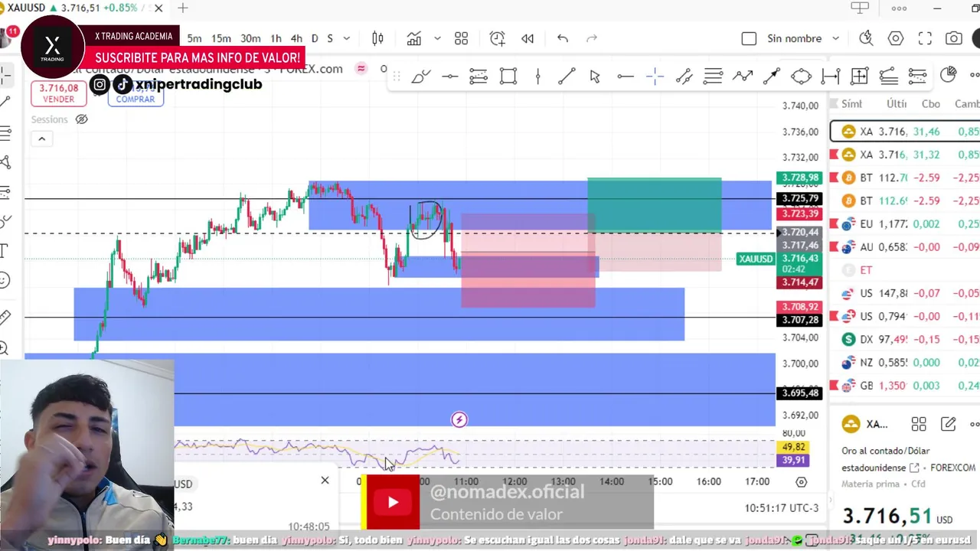Select the Rectangle drawing tool
Screen dimensions: 980x551
(508, 76)
